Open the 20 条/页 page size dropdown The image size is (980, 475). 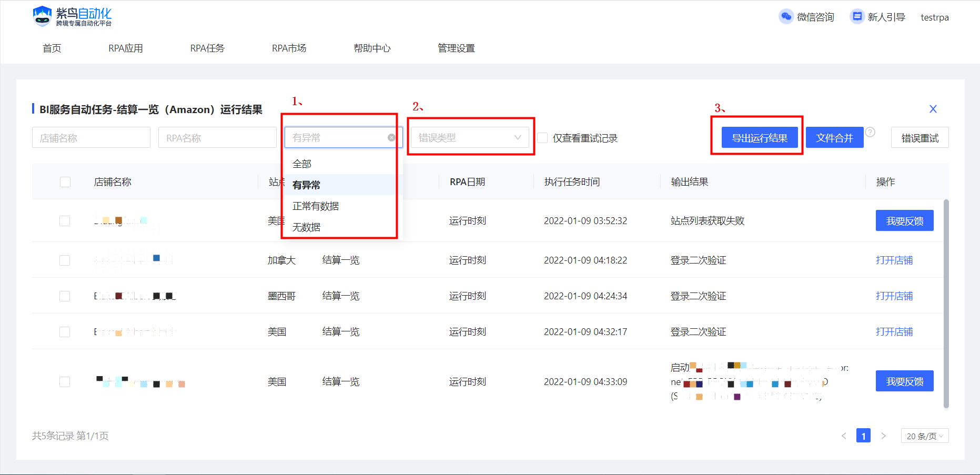[x=925, y=436]
